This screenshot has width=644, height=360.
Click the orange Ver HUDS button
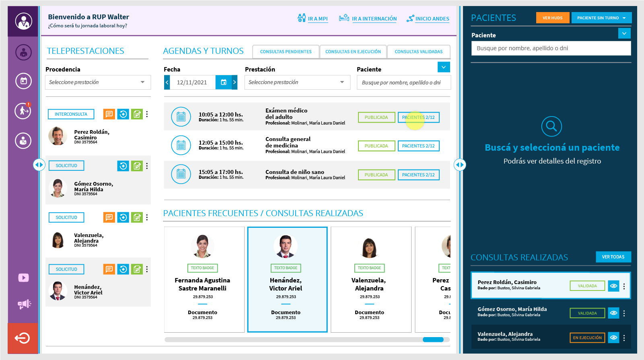coord(552,18)
